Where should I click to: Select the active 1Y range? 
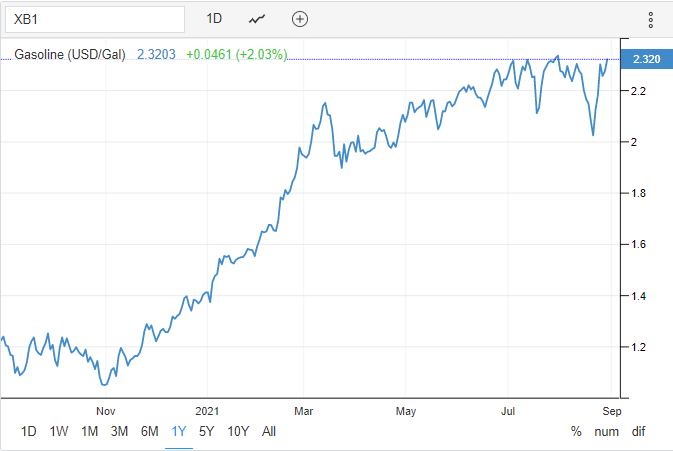pyautogui.click(x=179, y=431)
